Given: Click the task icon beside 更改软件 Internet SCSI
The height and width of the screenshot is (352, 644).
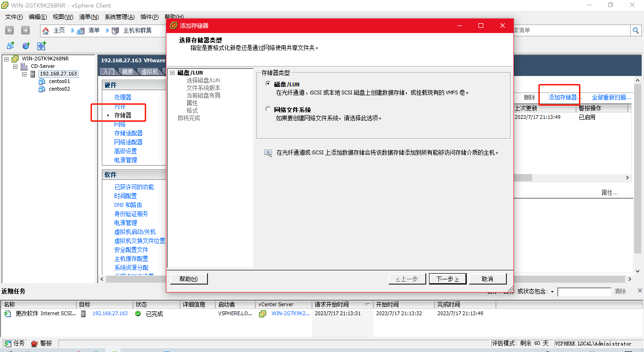Looking at the screenshot, I should 8,313.
